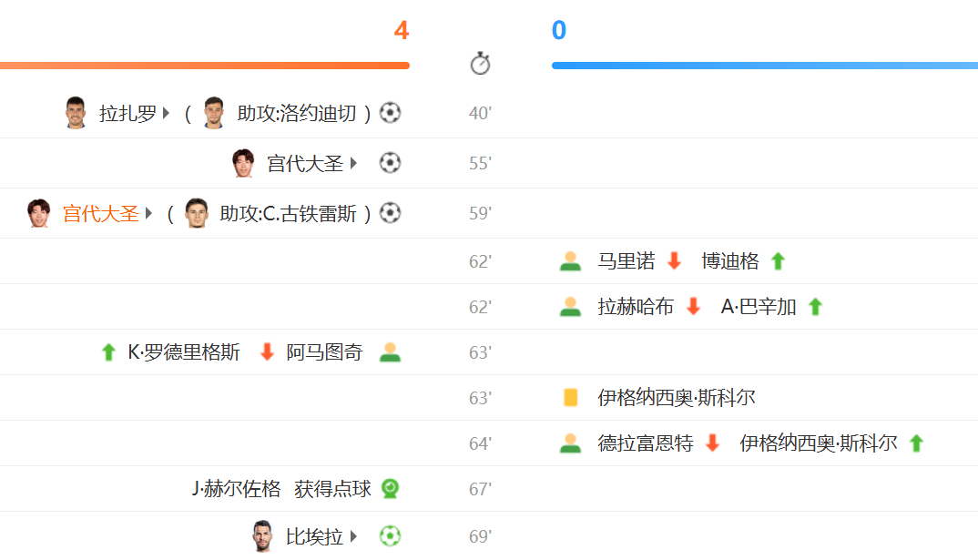Click the goal icon for 拉扎罗's 40th-minute goal
This screenshot has width=978, height=560.
tap(390, 112)
